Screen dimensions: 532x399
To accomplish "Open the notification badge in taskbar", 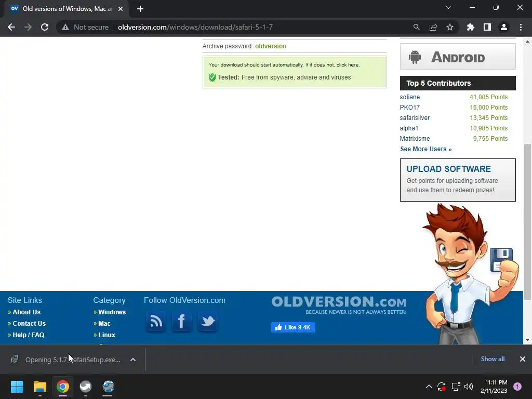I will [x=517, y=387].
